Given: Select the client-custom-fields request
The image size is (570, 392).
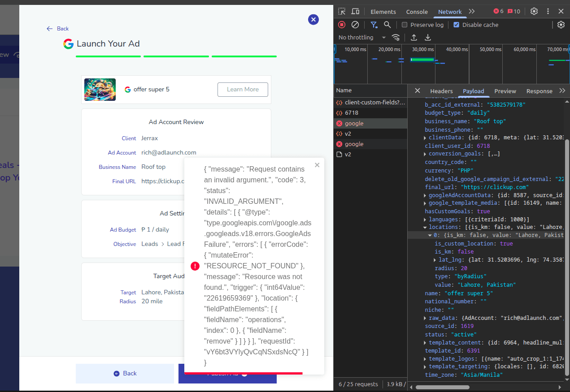Looking at the screenshot, I should 370,103.
